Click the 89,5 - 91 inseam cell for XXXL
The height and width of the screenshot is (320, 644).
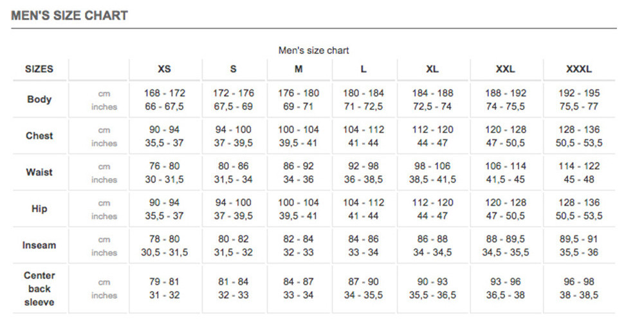(x=579, y=239)
